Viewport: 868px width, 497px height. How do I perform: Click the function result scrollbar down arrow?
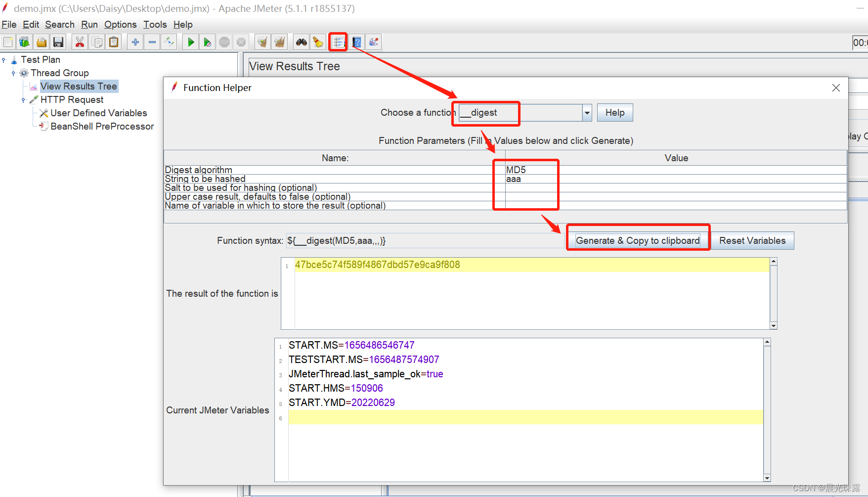[x=773, y=326]
